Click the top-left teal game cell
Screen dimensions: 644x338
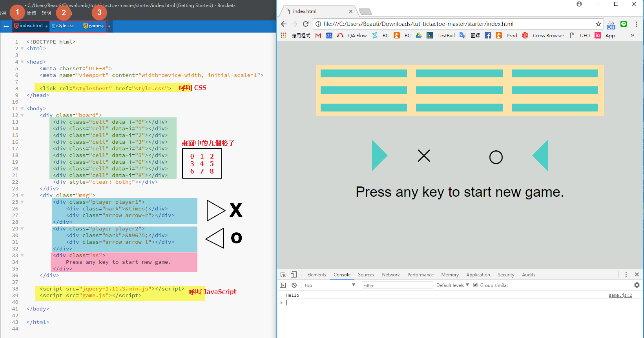point(364,73)
